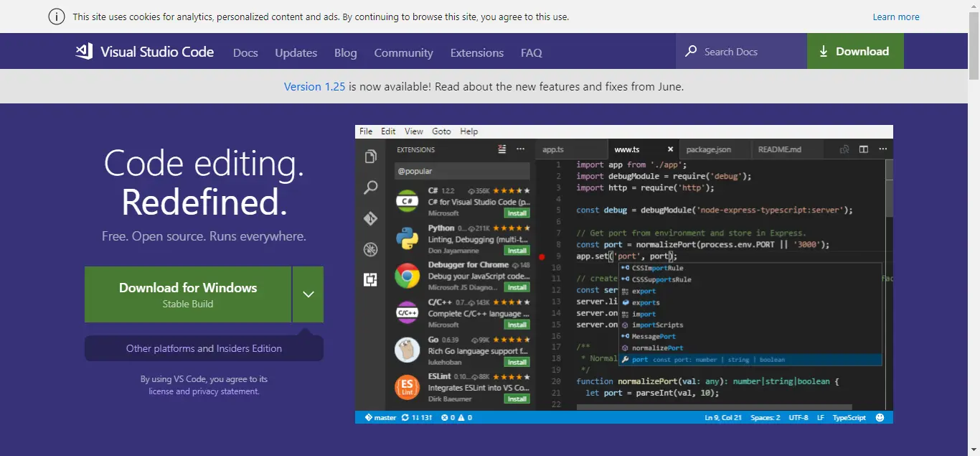
Task: Click the clear extensions list icon
Action: pyautogui.click(x=502, y=149)
